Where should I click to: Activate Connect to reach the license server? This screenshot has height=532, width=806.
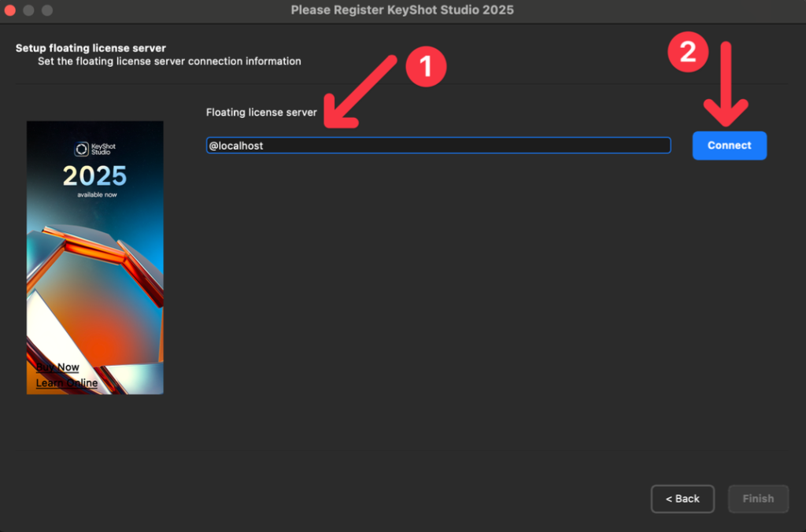tap(728, 145)
